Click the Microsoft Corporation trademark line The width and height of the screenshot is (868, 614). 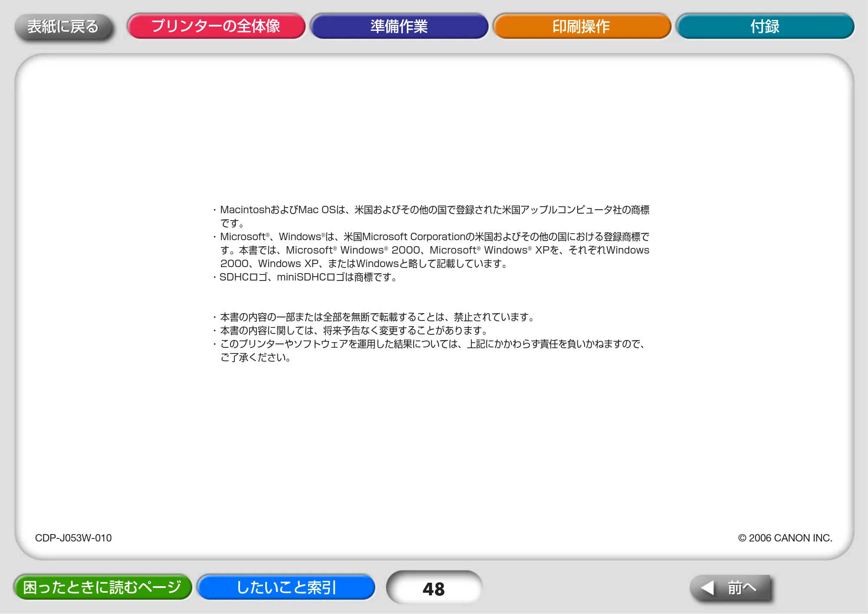point(431,250)
